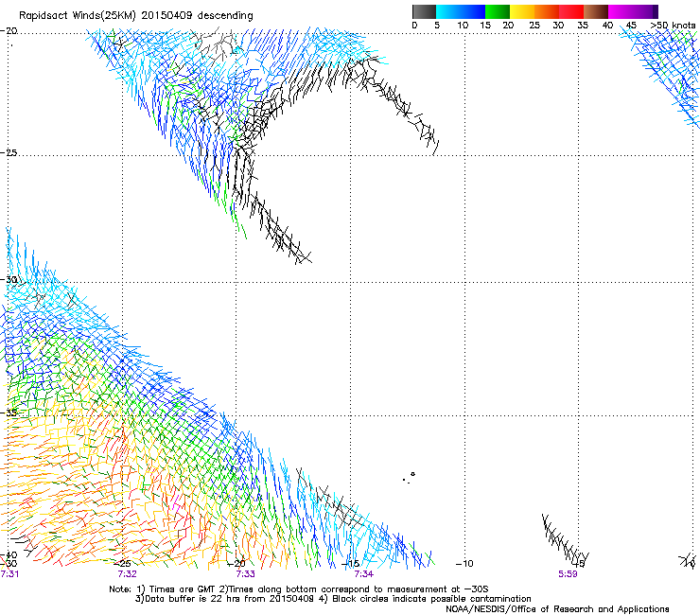Click the red 30-35 knots legend swatch
Viewport: 700px width, 615px height.
[x=571, y=11]
